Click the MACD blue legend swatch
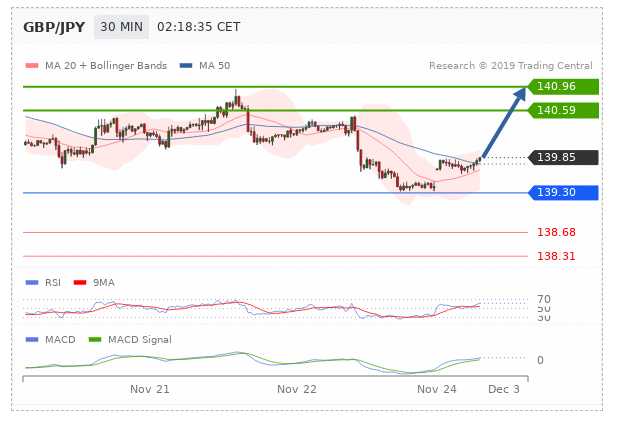The width and height of the screenshot is (617, 421). [x=32, y=340]
